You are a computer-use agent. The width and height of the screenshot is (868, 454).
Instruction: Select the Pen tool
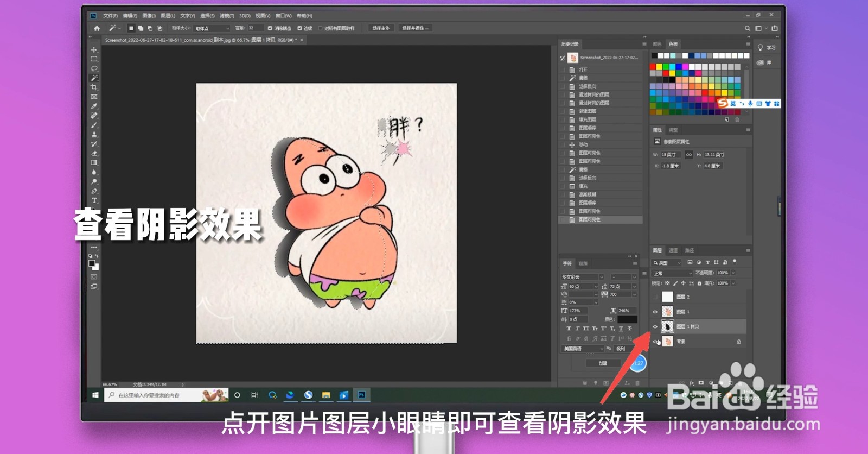pyautogui.click(x=94, y=191)
